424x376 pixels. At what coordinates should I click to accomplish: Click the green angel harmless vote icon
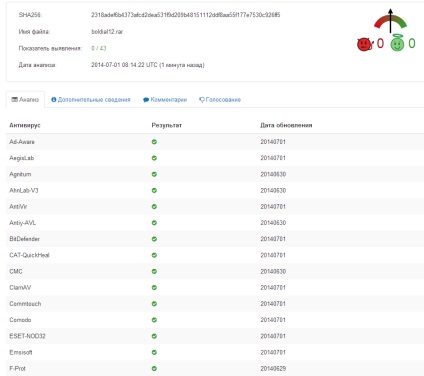(397, 43)
